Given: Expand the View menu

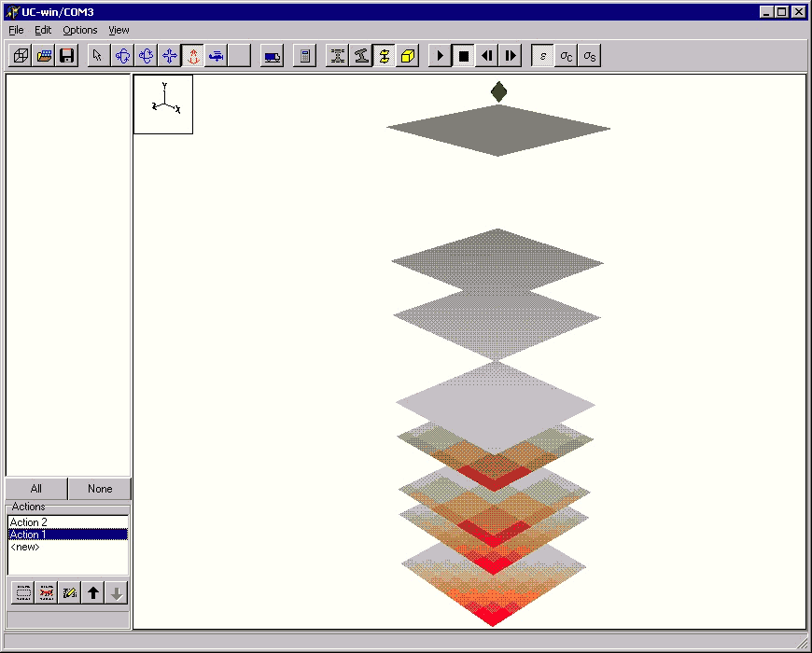Looking at the screenshot, I should [x=119, y=30].
